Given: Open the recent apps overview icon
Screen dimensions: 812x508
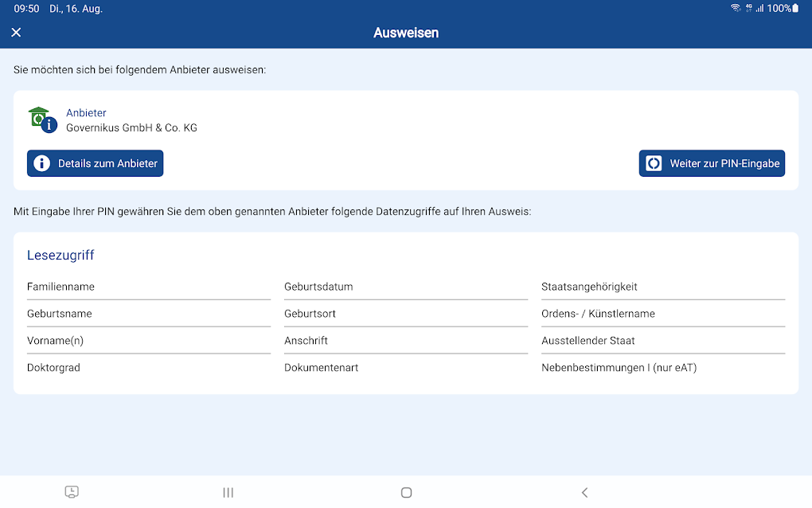Looking at the screenshot, I should coord(228,492).
